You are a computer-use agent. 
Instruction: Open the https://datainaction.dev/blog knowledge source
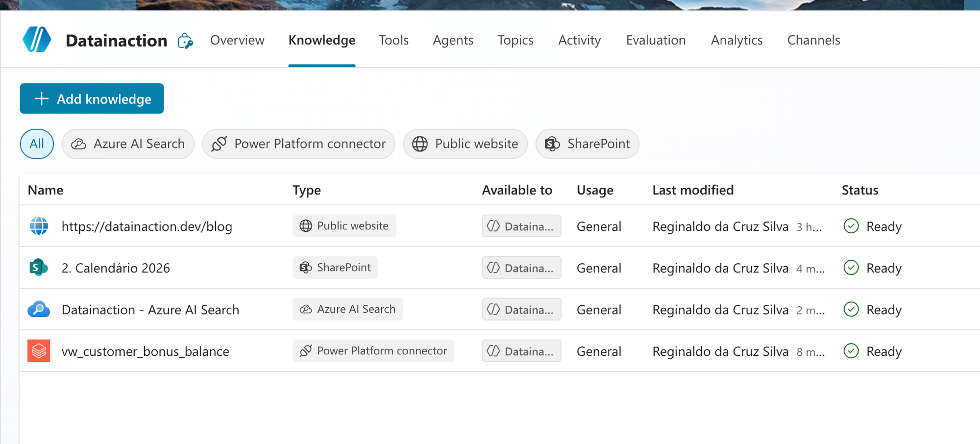coord(147,226)
